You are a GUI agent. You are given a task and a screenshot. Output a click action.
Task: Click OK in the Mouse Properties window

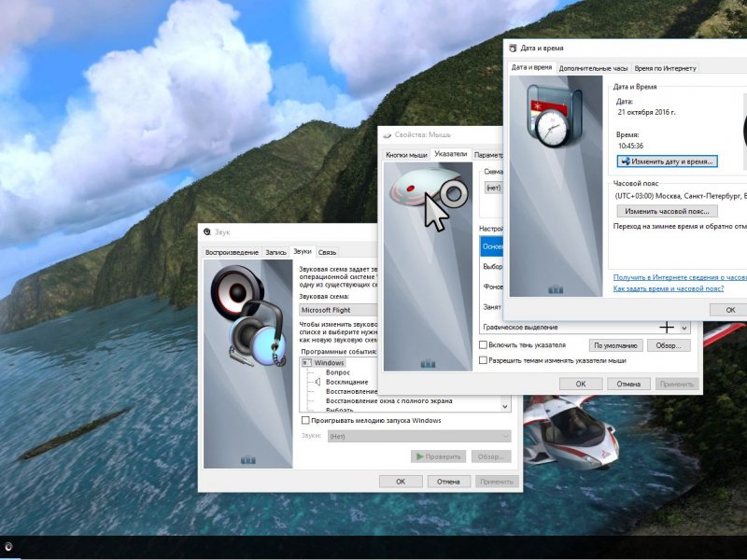click(x=581, y=384)
